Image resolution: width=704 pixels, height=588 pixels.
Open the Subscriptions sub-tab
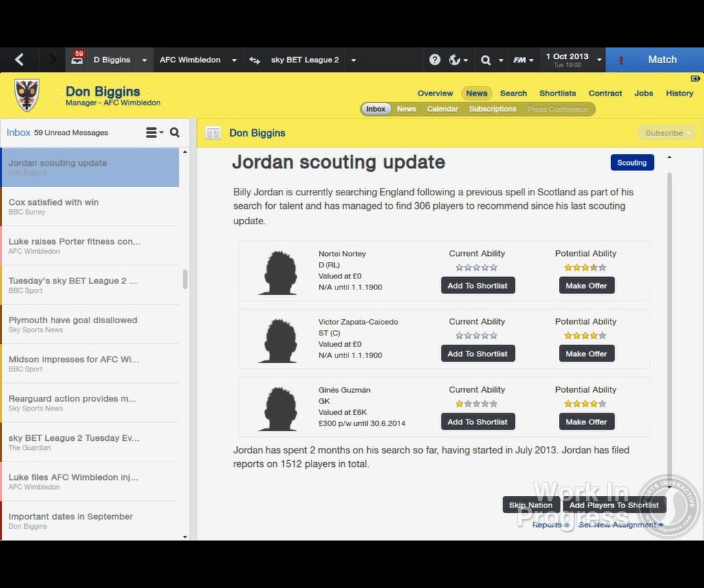click(492, 109)
